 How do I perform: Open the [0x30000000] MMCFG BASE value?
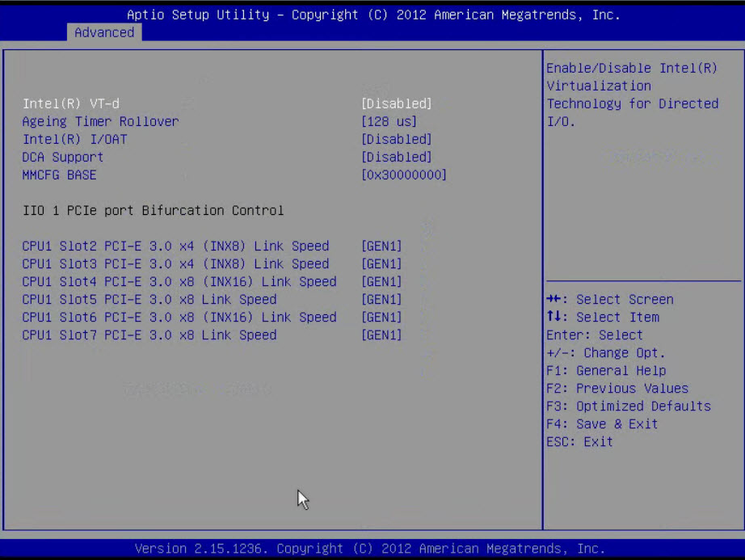[404, 175]
